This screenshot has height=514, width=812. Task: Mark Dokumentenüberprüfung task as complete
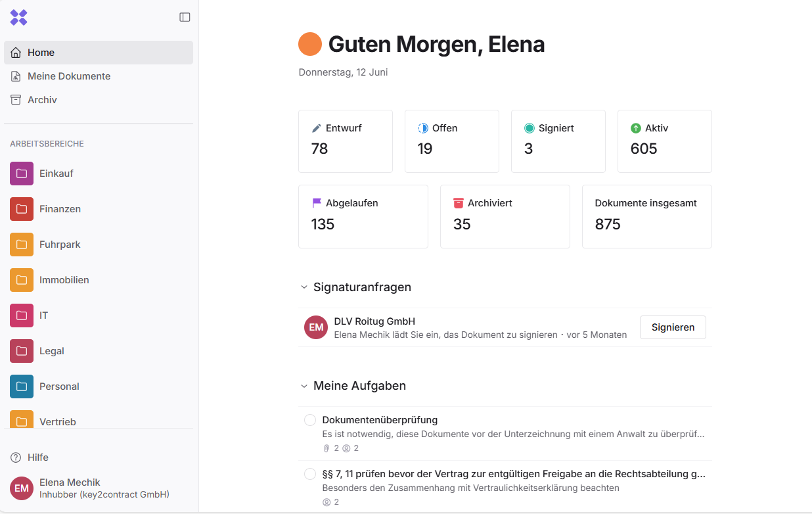(310, 420)
